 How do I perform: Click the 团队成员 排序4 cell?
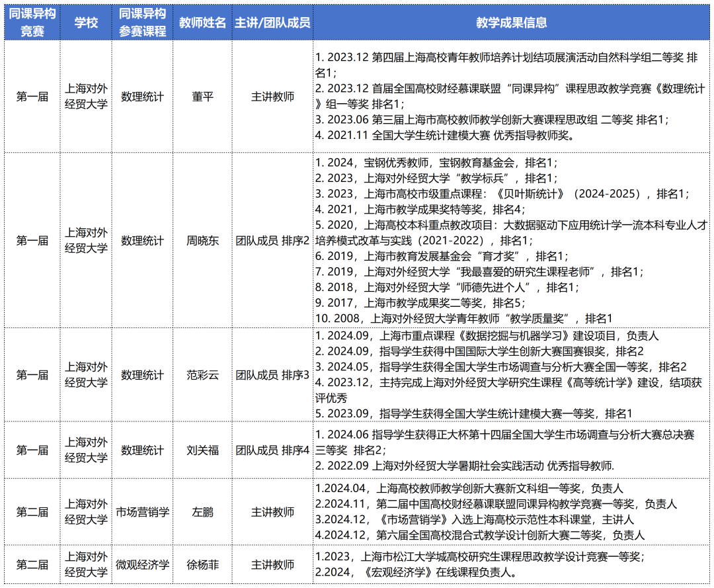[x=272, y=450]
